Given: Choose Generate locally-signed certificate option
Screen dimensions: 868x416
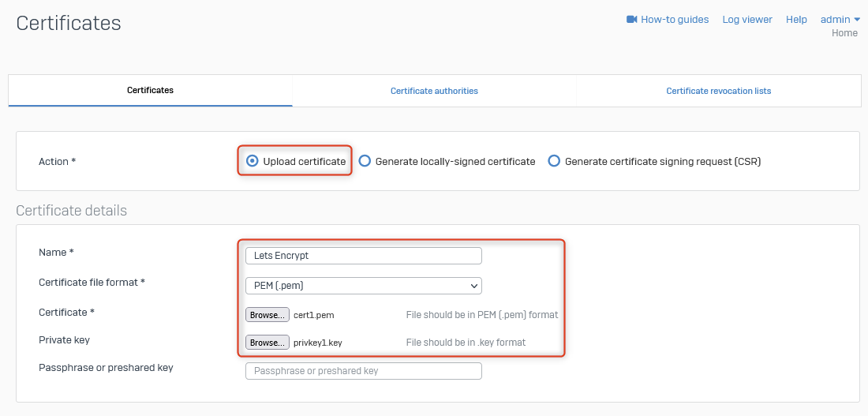Looking at the screenshot, I should tap(365, 161).
